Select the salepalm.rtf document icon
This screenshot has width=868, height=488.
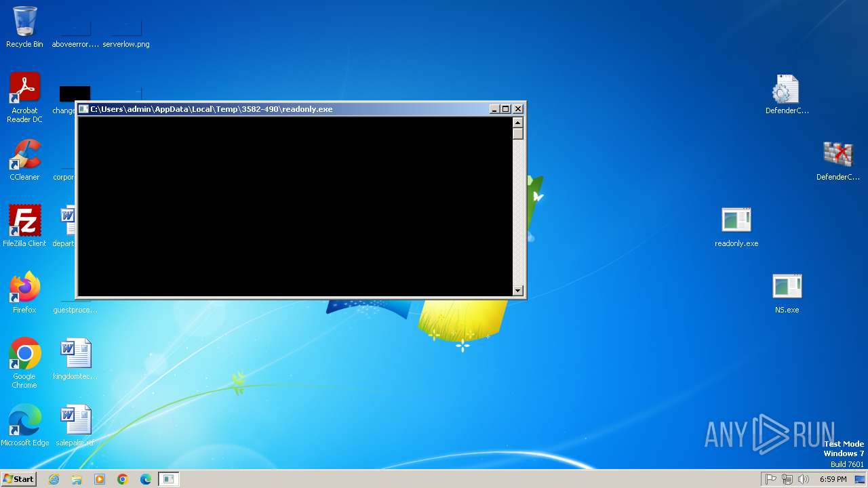[75, 426]
